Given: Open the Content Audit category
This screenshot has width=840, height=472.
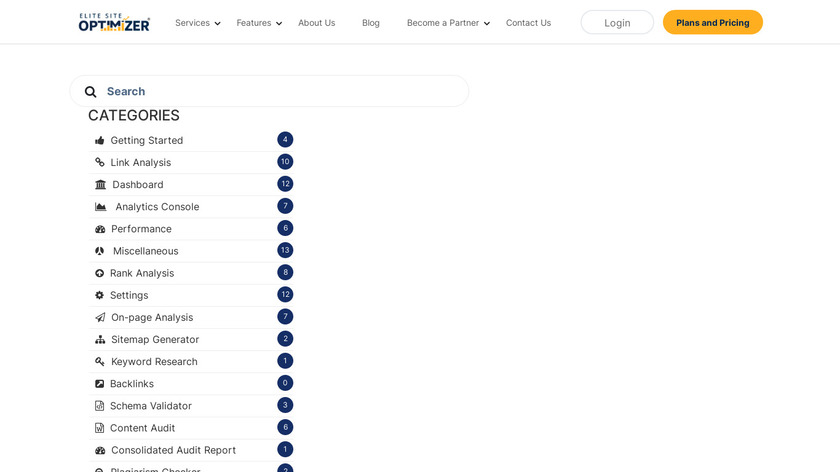Looking at the screenshot, I should click(142, 428).
